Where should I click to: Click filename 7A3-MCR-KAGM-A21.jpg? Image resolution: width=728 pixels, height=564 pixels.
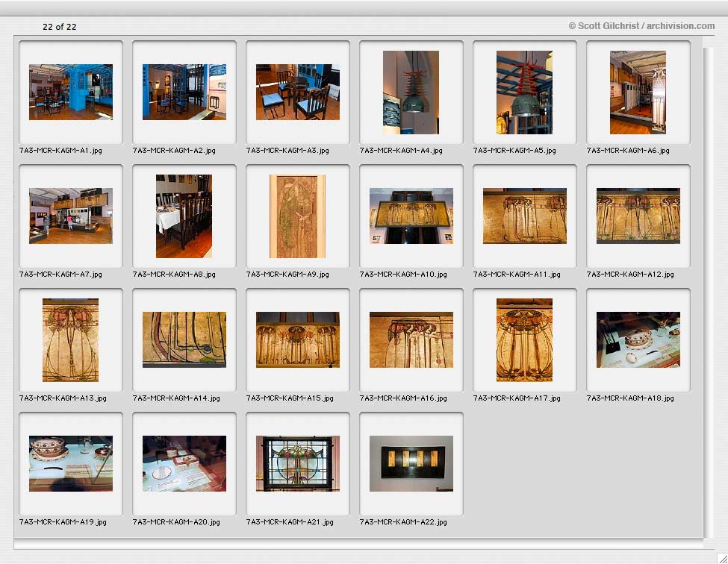tap(290, 521)
